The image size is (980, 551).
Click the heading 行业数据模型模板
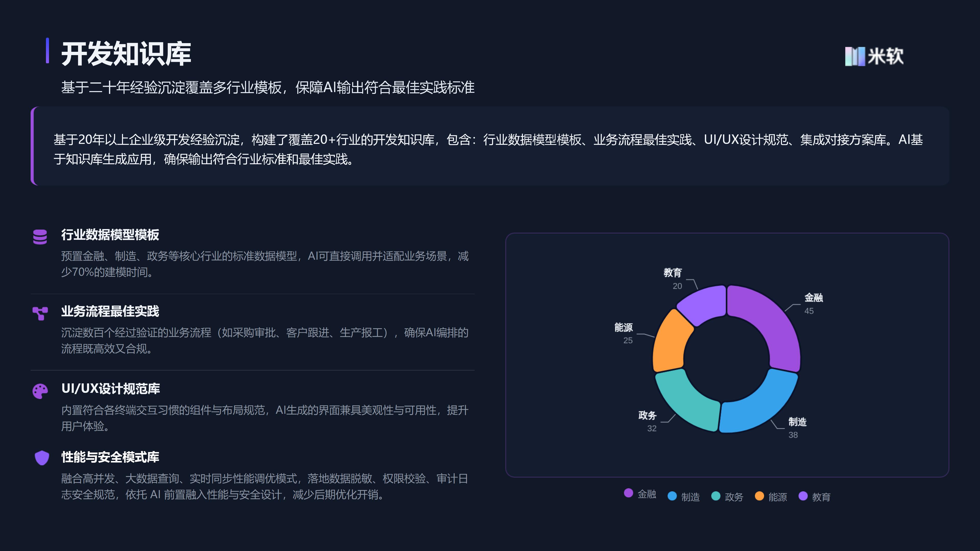point(110,235)
